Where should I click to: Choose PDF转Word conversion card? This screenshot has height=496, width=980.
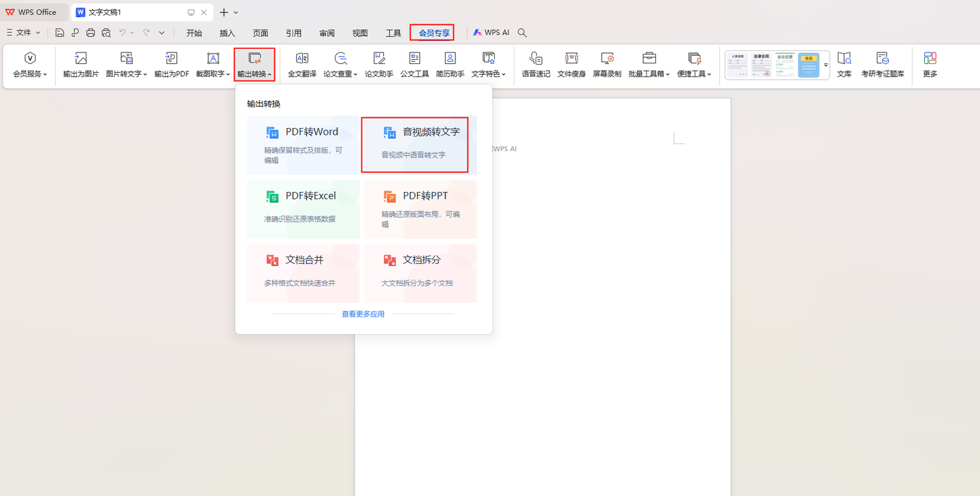304,145
